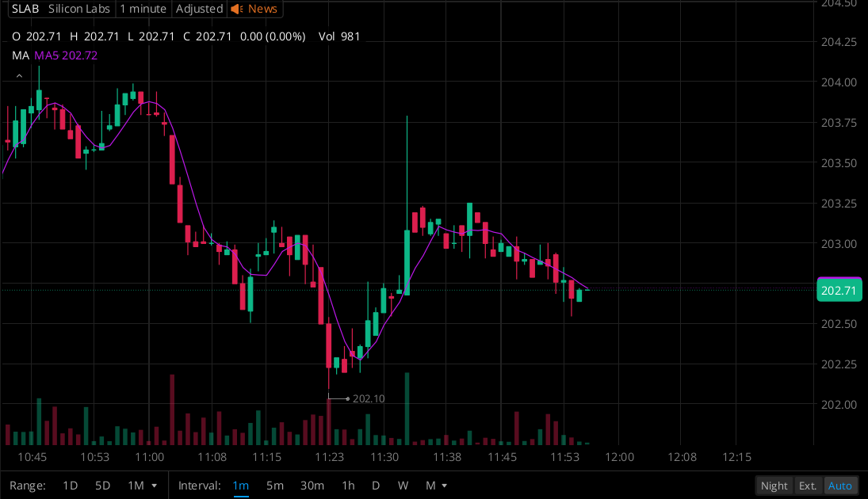Image resolution: width=868 pixels, height=499 pixels.
Task: Collapse the MA indicator caret
Action: [19, 76]
